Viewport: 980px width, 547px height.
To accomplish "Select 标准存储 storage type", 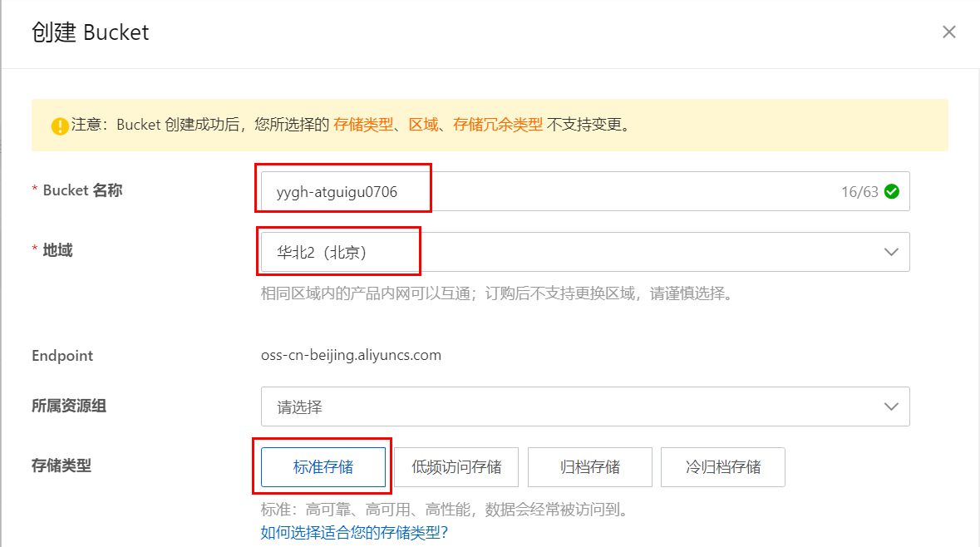I will click(x=323, y=466).
